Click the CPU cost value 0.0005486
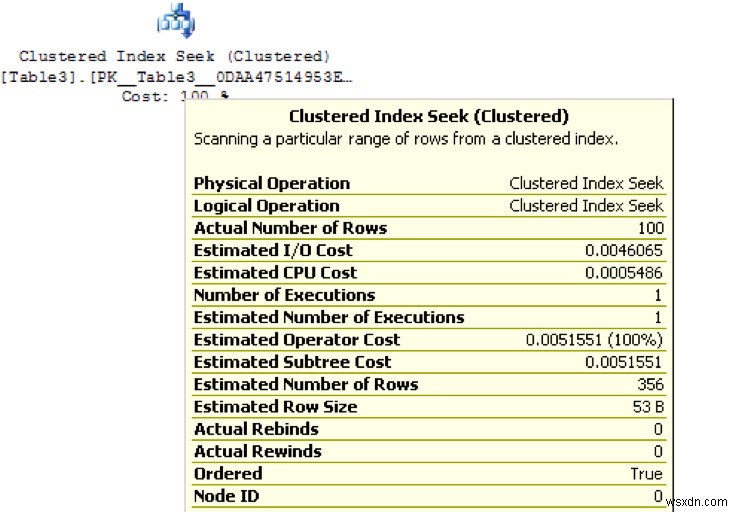 click(624, 273)
